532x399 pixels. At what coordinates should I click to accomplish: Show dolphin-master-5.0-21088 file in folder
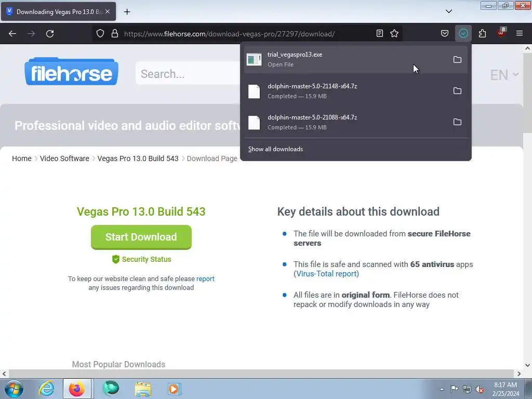457,122
